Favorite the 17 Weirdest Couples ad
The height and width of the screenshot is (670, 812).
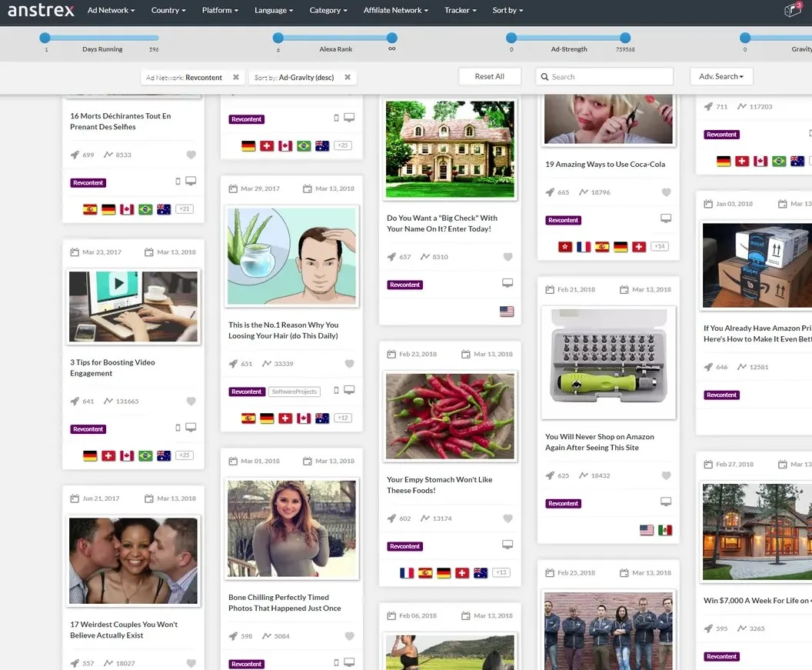tap(191, 663)
